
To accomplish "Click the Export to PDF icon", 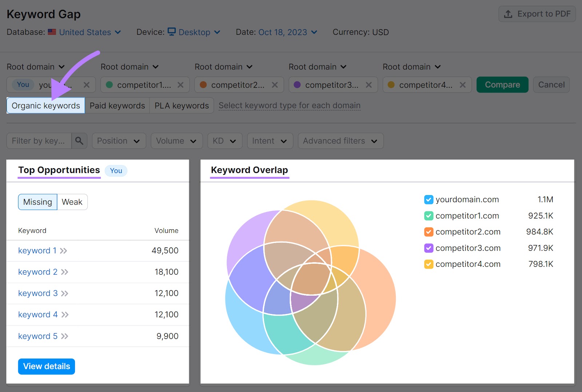I will [508, 14].
